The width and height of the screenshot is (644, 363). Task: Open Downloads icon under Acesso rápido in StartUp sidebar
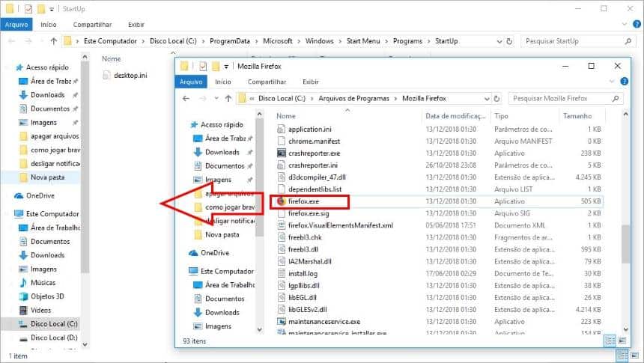tap(23, 95)
